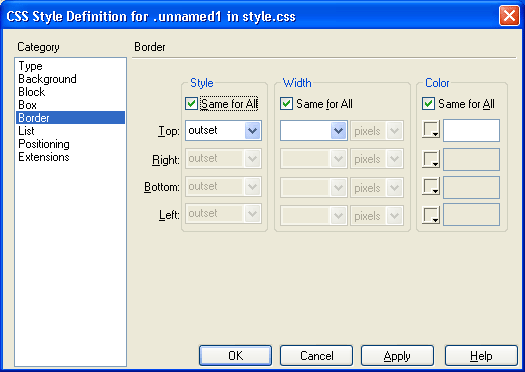
Task: Select the Positioning category
Action: pos(70,144)
